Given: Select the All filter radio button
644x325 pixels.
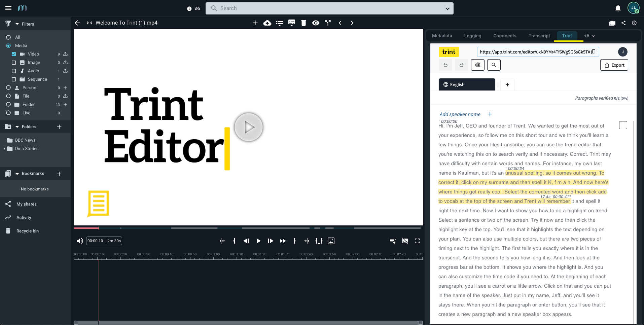Looking at the screenshot, I should click(x=8, y=37).
